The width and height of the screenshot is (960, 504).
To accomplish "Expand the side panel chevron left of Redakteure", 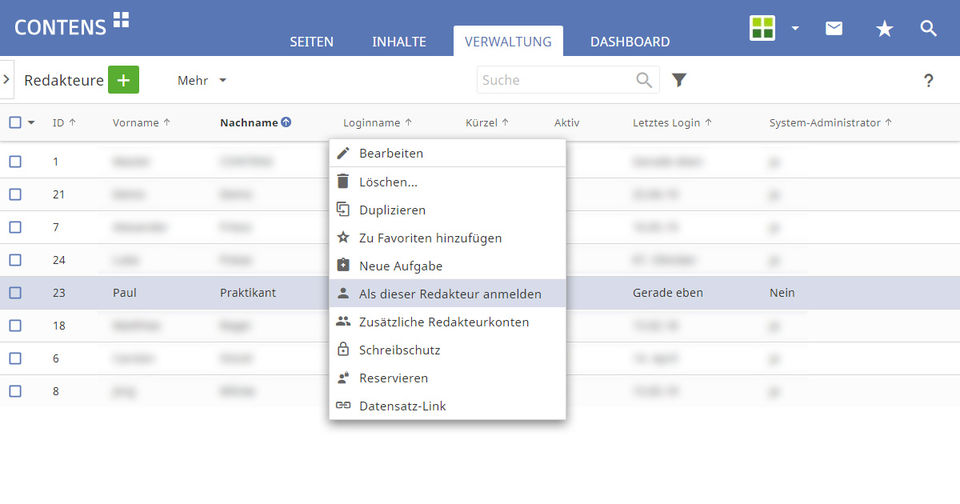I will pos(6,80).
